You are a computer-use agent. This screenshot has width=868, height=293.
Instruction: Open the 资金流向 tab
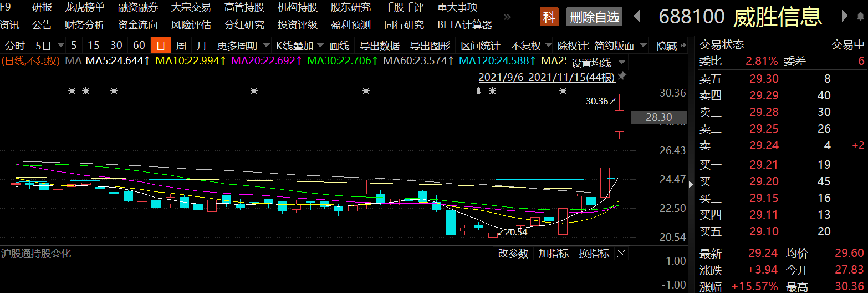(137, 25)
